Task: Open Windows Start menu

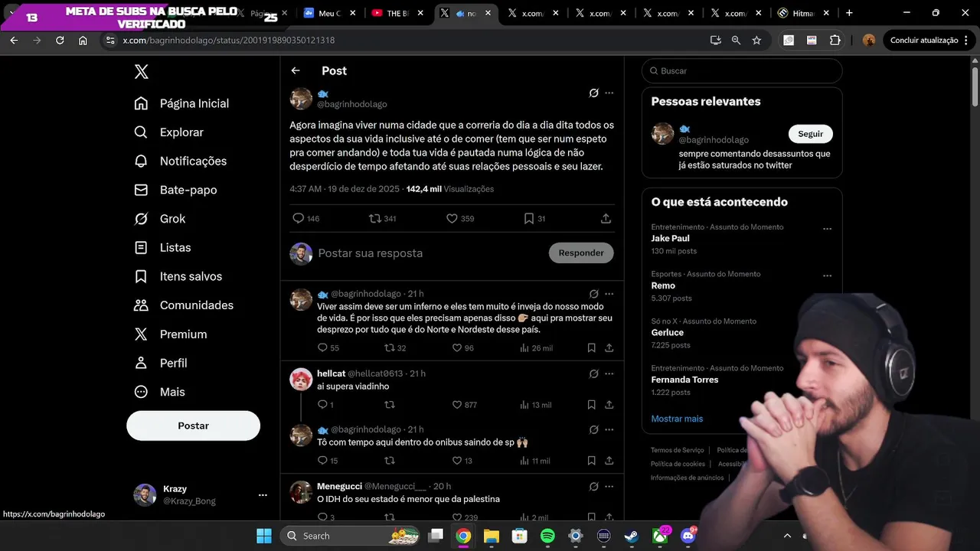Action: [264, 536]
